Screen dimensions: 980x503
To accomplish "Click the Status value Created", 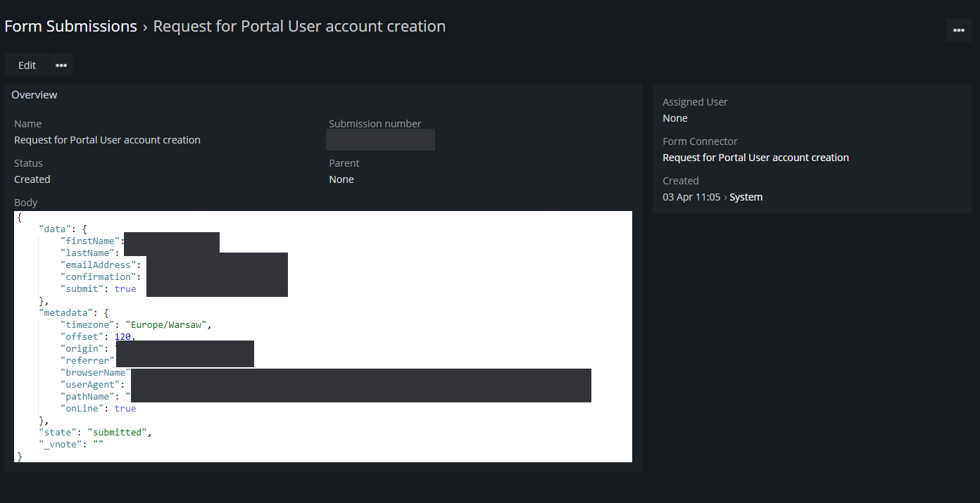I will point(32,179).
